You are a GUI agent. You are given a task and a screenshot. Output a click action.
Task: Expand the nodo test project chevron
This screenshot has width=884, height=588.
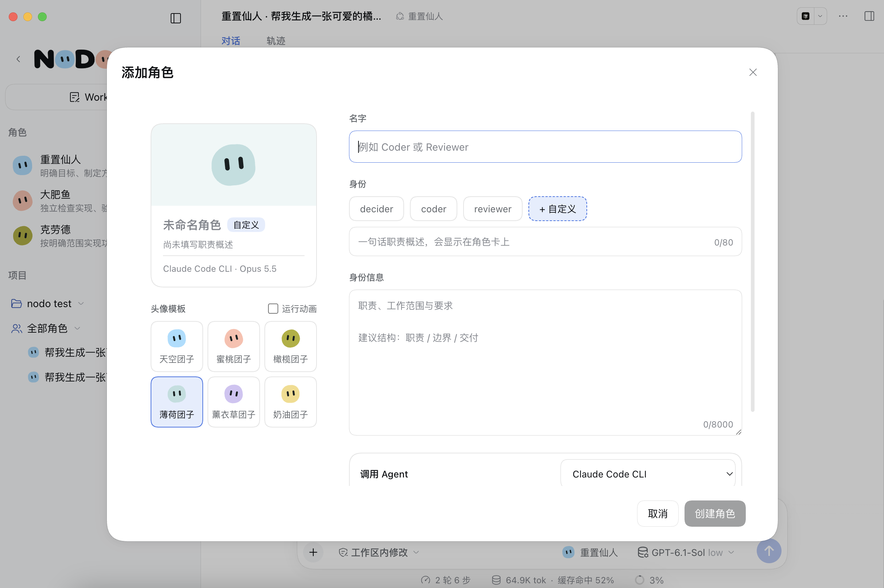click(81, 303)
